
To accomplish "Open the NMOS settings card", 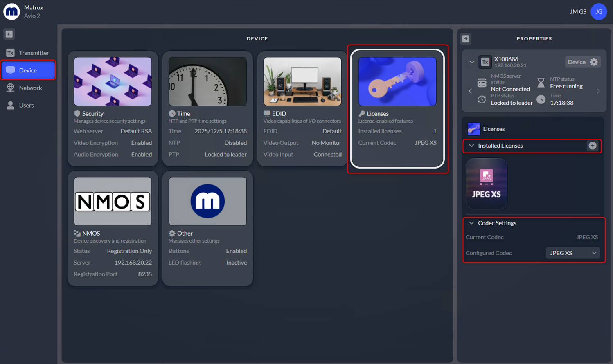I will [113, 228].
